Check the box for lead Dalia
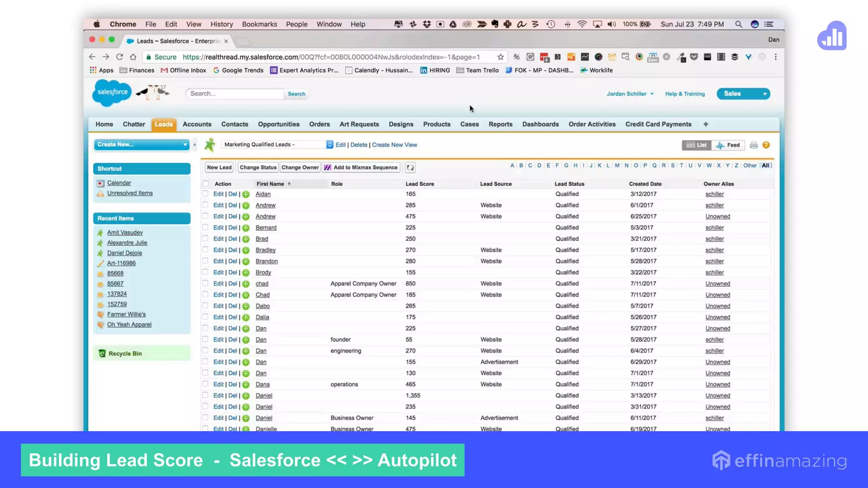 coord(206,317)
